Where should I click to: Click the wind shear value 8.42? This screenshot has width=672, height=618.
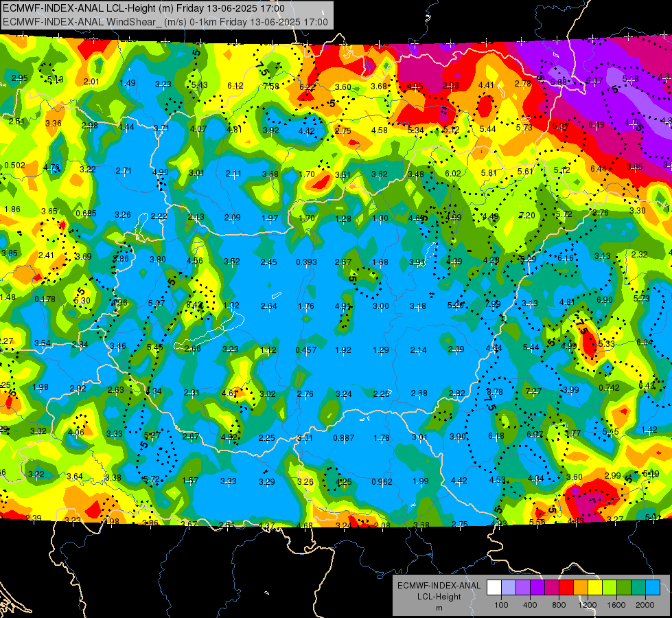(x=194, y=305)
